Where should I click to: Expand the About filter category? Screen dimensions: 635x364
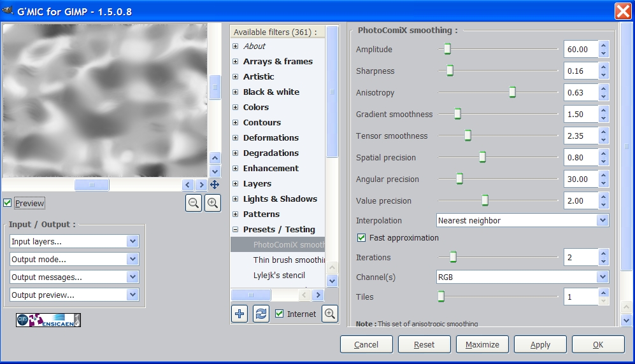tap(235, 46)
